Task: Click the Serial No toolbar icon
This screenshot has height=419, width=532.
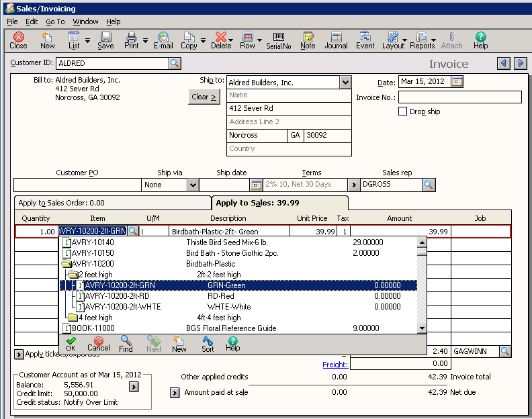Action: 278,40
